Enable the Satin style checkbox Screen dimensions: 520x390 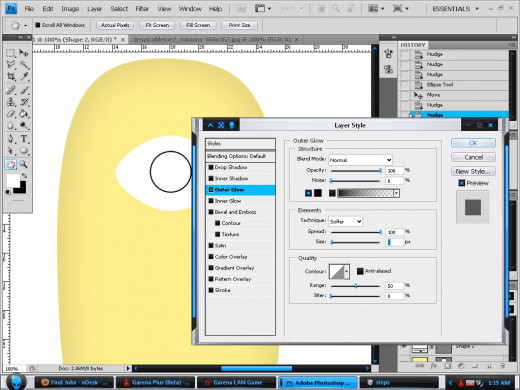tap(211, 246)
